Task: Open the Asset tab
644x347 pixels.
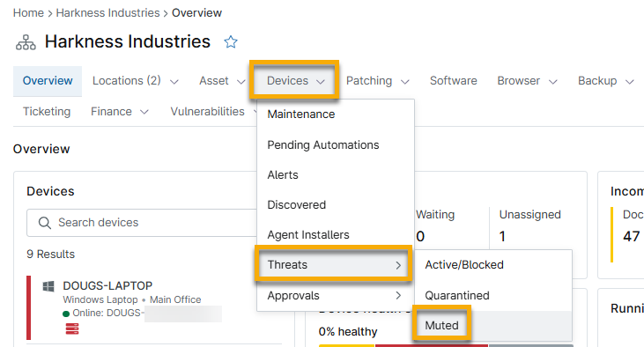Action: (213, 81)
